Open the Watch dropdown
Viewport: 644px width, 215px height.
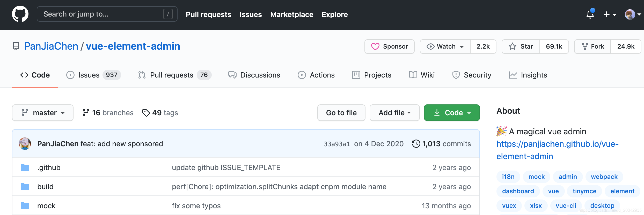(x=445, y=47)
